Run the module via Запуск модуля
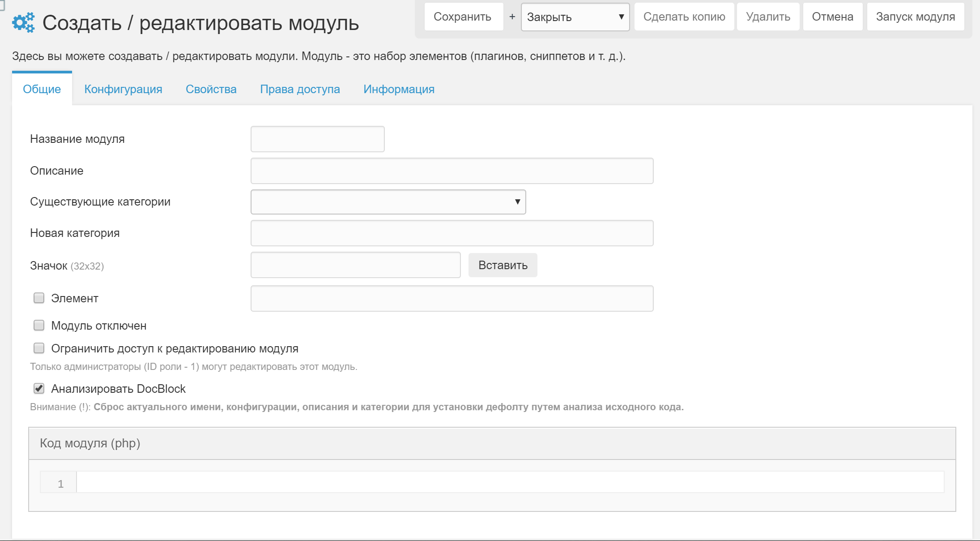The image size is (980, 541). [916, 17]
